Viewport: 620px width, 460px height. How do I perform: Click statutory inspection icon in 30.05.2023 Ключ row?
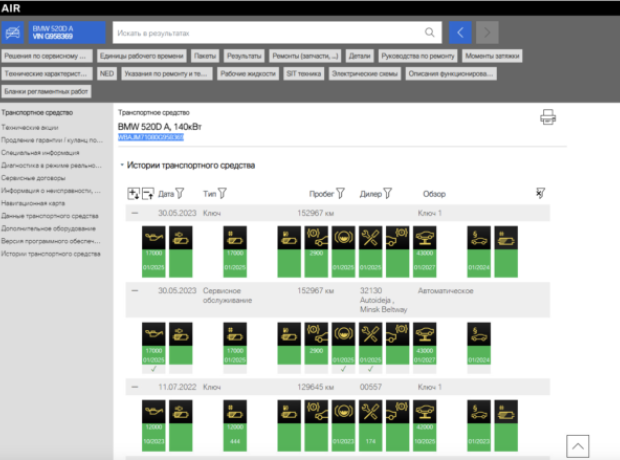coord(479,238)
